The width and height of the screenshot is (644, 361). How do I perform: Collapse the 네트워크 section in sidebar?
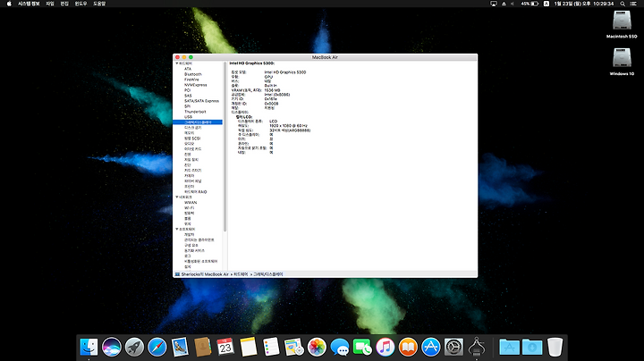point(177,197)
